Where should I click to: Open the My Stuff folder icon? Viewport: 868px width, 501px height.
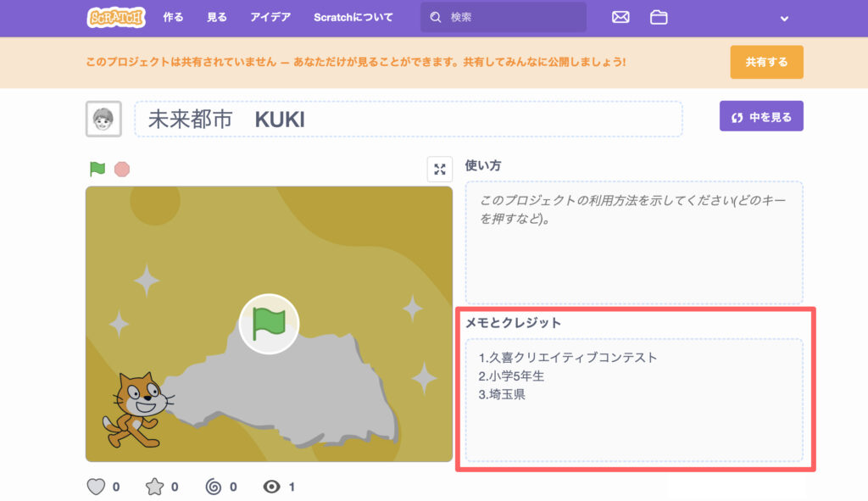click(x=658, y=17)
